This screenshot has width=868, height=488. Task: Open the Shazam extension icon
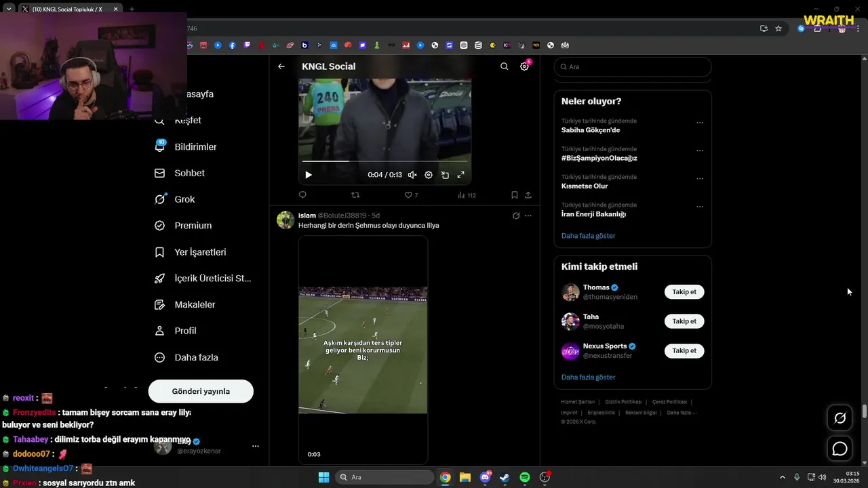pos(802,28)
